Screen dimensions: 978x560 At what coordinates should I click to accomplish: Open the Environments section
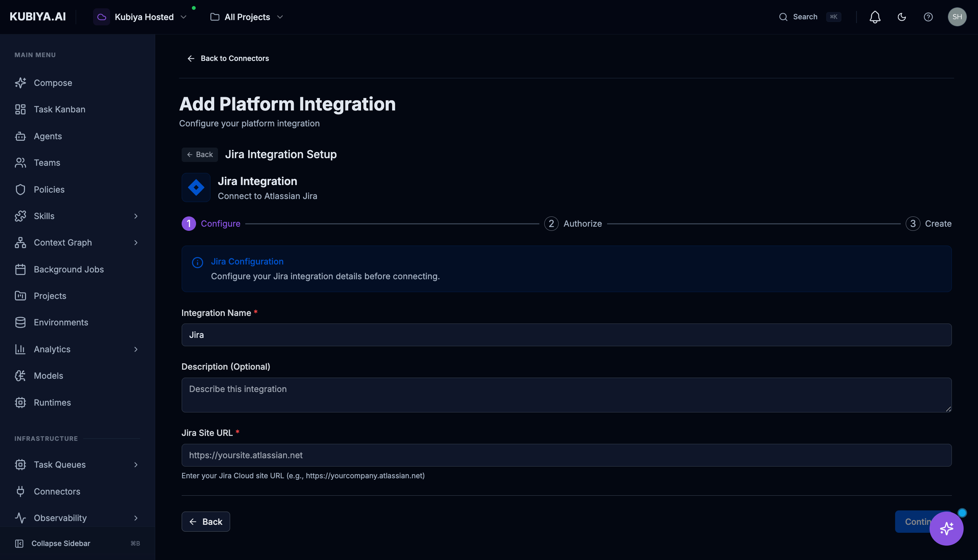tap(61, 322)
